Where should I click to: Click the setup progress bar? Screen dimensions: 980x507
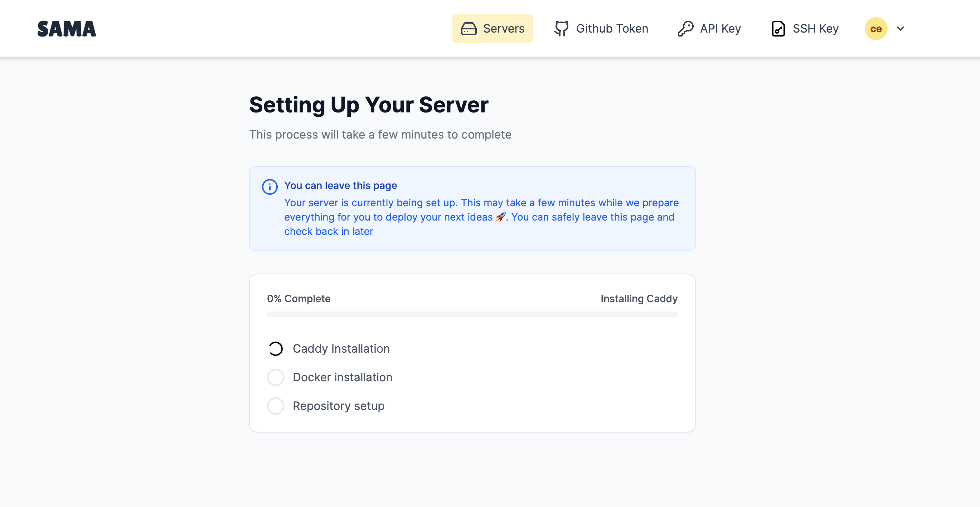[472, 314]
